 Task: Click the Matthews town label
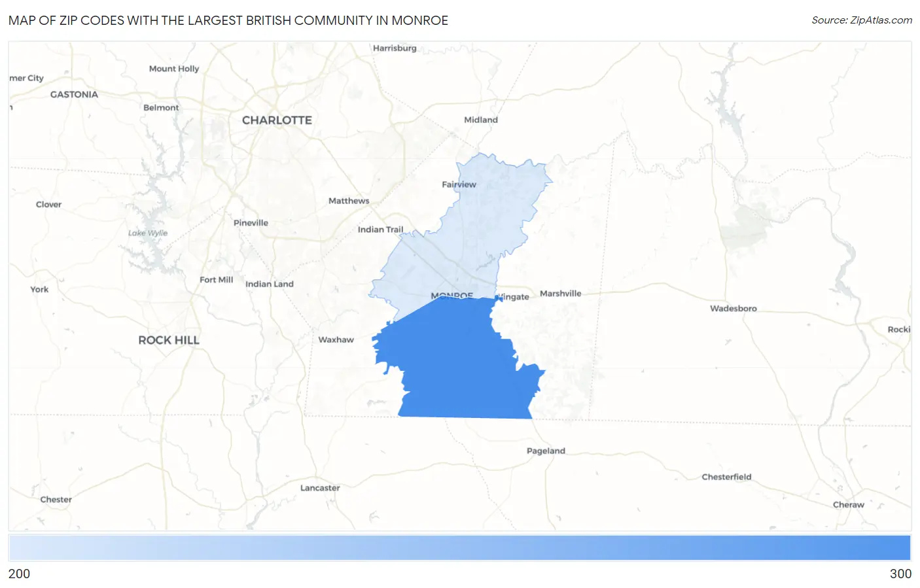349,201
